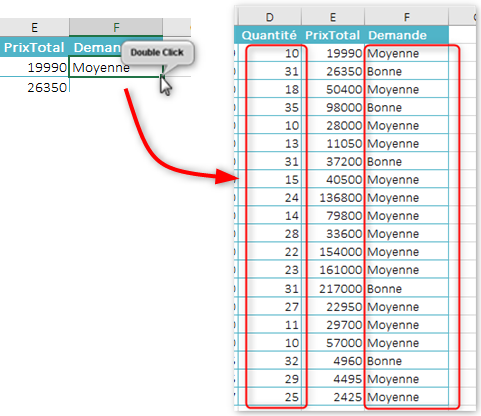Image resolution: width=481 pixels, height=416 pixels.
Task: Select the 161000 PrixTotal cell
Action: pos(333,269)
